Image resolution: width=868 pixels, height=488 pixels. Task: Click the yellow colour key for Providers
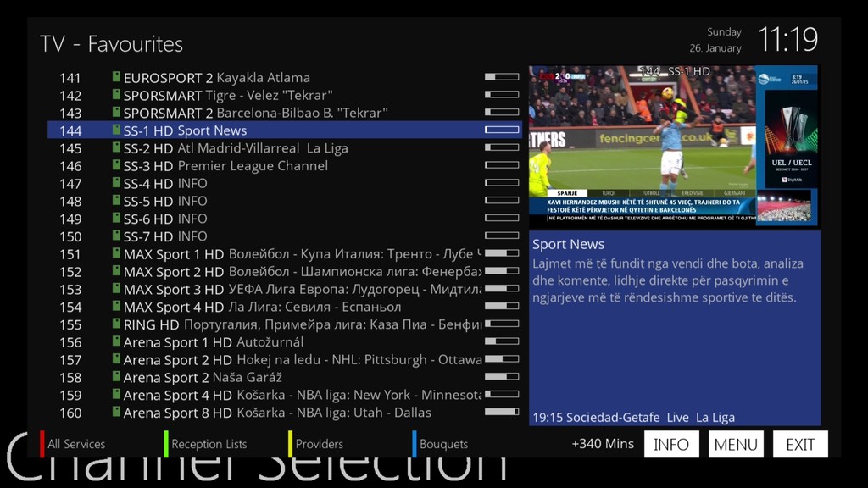pyautogui.click(x=290, y=444)
